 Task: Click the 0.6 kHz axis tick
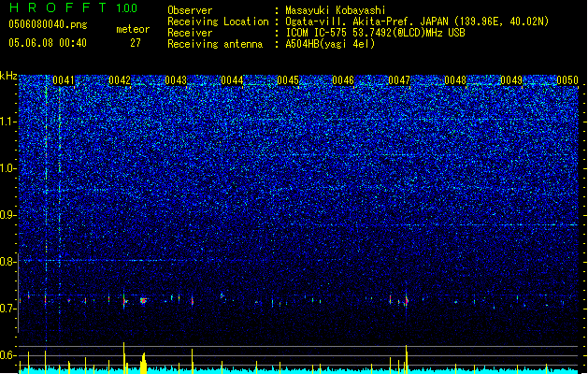8,355
